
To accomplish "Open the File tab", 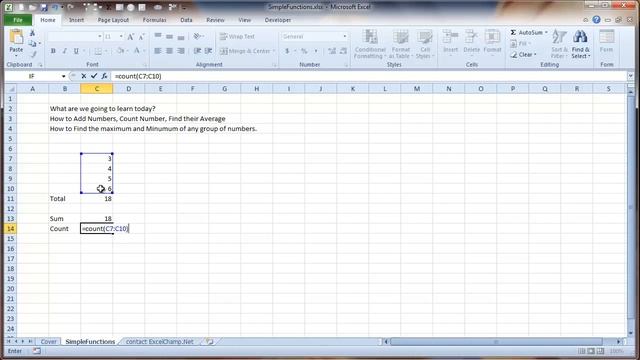I will pyautogui.click(x=18, y=20).
